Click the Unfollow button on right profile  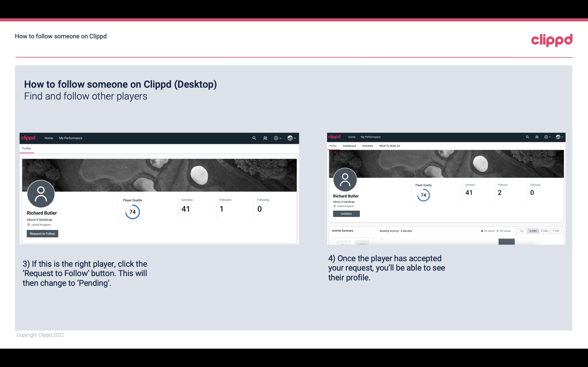click(x=346, y=214)
